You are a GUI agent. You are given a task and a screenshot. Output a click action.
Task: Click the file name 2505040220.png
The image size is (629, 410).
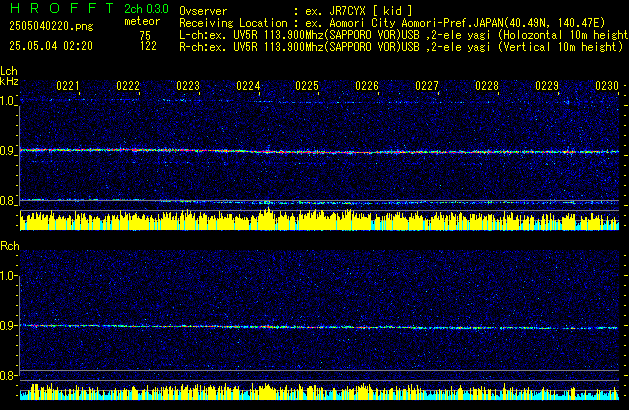pyautogui.click(x=51, y=26)
